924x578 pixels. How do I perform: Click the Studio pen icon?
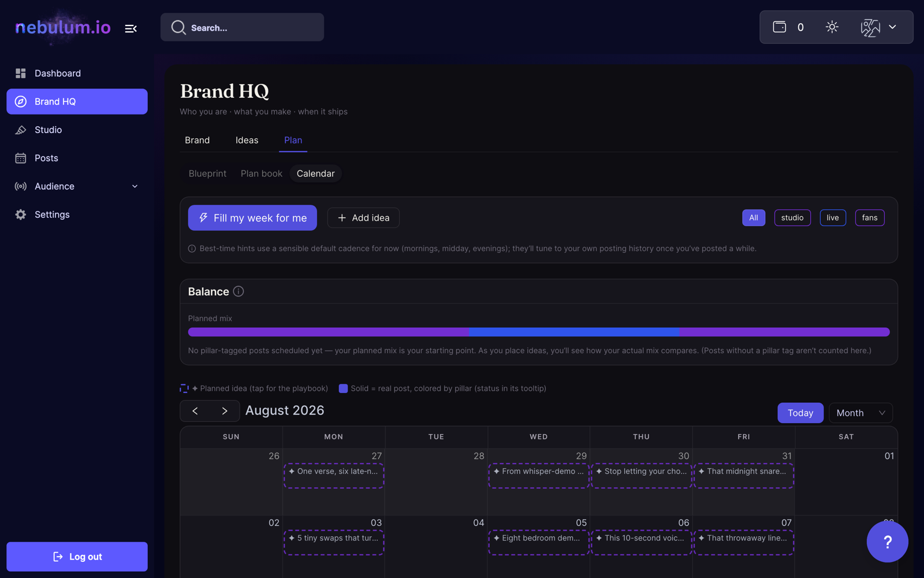[21, 130]
